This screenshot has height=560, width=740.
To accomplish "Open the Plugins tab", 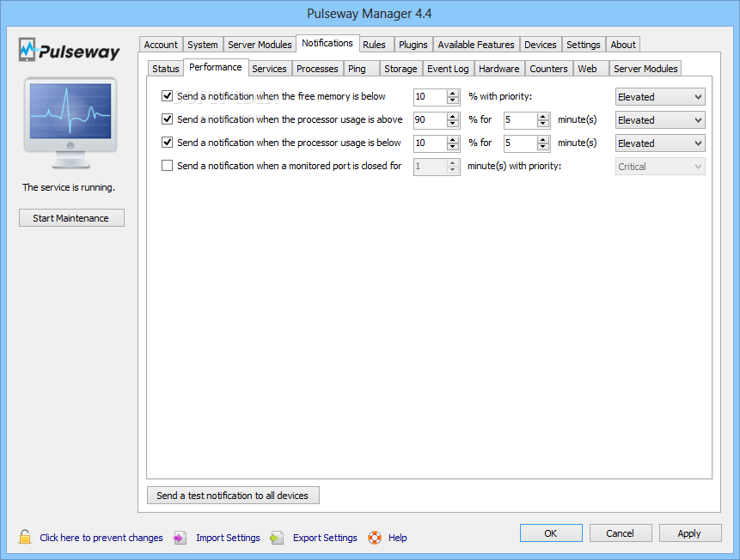I will click(x=413, y=45).
